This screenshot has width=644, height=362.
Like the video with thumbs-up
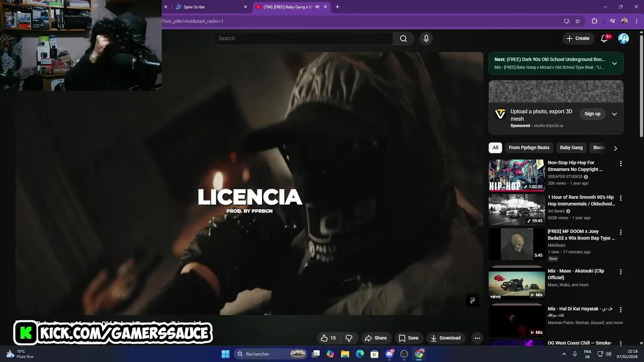click(329, 338)
